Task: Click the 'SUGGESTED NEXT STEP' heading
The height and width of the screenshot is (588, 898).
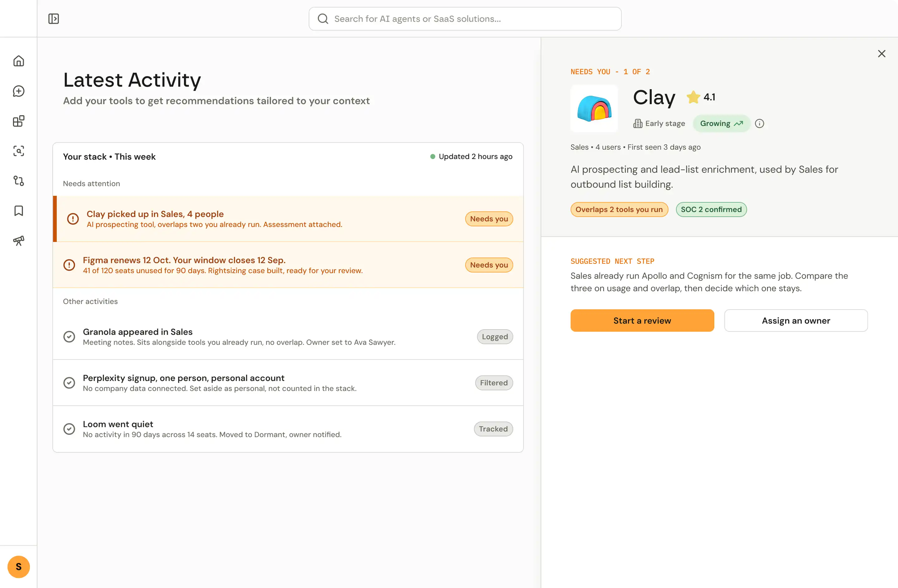Action: (612, 261)
